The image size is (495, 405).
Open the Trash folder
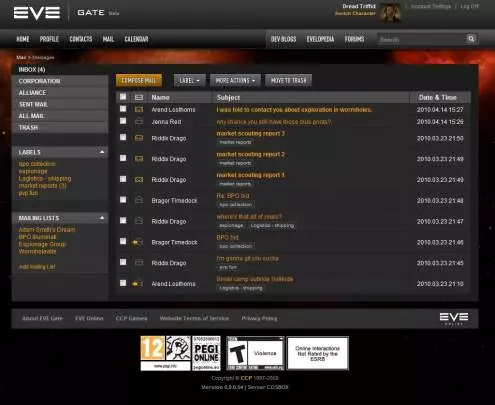click(x=60, y=128)
